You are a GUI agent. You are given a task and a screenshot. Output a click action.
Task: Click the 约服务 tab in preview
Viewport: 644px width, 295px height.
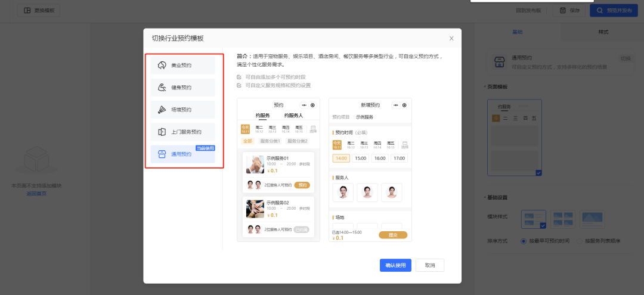coord(262,116)
